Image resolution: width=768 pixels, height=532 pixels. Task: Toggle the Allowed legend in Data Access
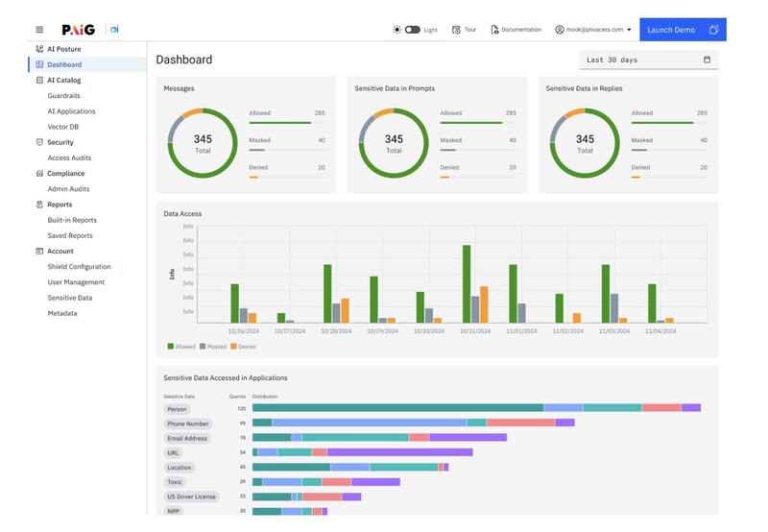pyautogui.click(x=181, y=346)
